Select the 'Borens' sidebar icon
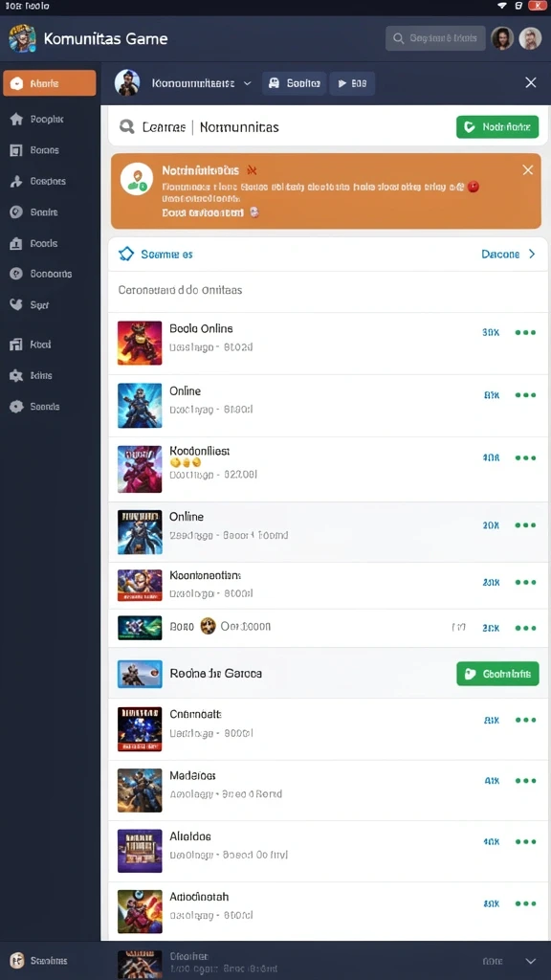Image resolution: width=551 pixels, height=980 pixels. point(16,150)
